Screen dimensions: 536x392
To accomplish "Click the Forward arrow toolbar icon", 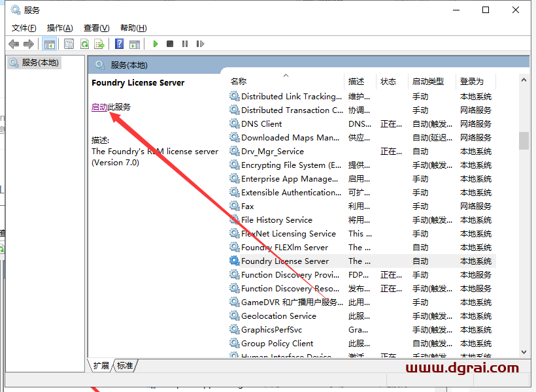I will (29, 44).
